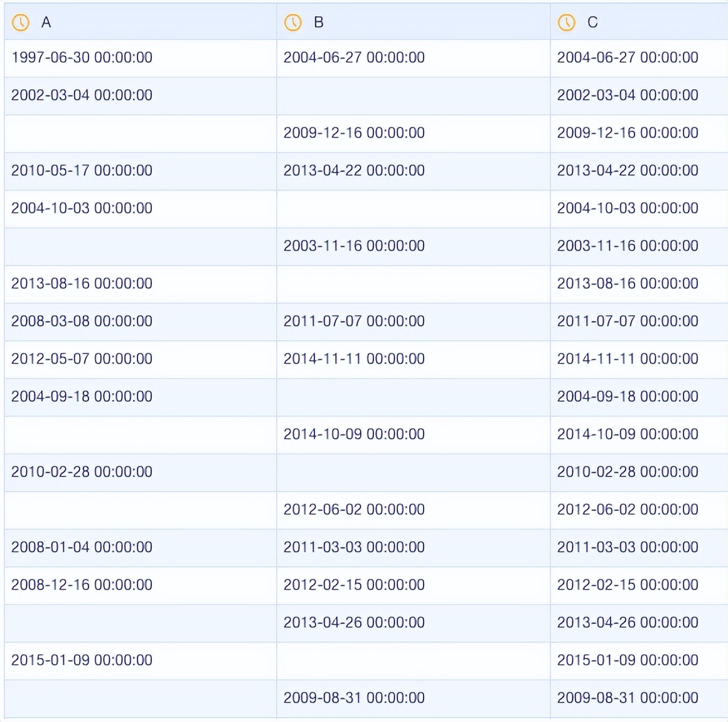Click 2004-06-27 00:00:00 in column C
This screenshot has width=728, height=722.
pyautogui.click(x=628, y=58)
